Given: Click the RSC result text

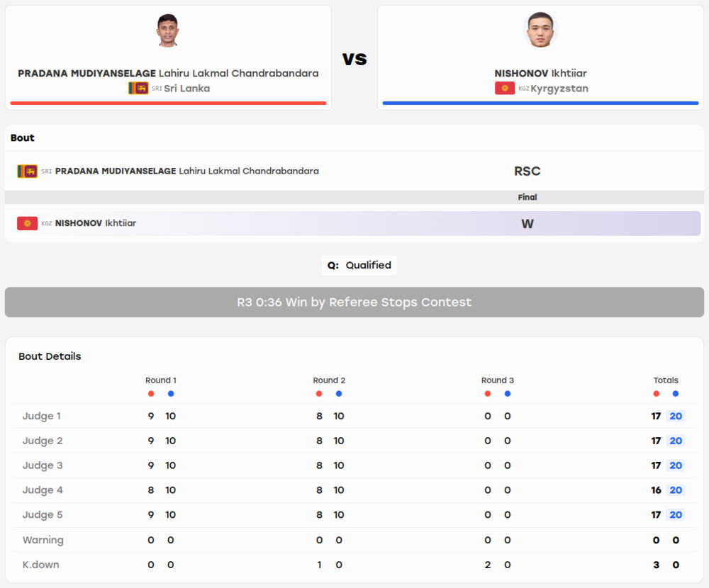Looking at the screenshot, I should (x=527, y=171).
